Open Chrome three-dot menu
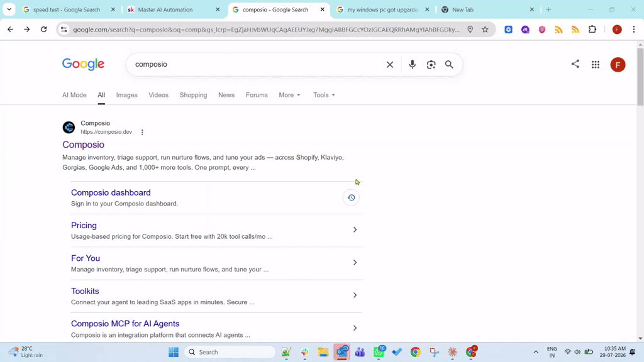Image resolution: width=644 pixels, height=362 pixels. click(x=634, y=29)
